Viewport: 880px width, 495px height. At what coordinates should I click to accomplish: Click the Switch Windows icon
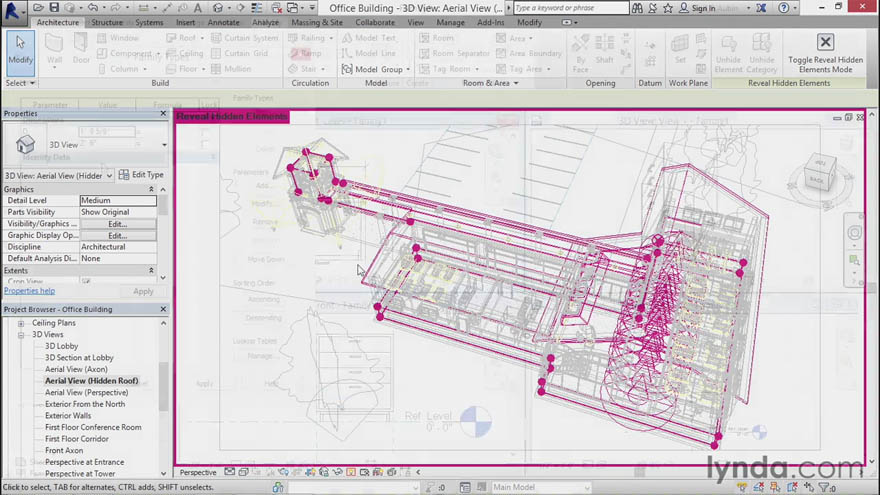(x=293, y=7)
